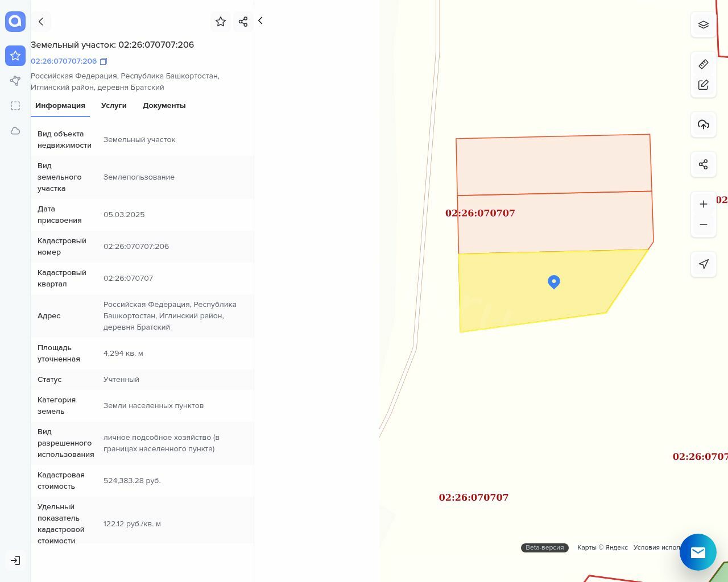Image resolution: width=728 pixels, height=582 pixels.
Task: Click the value 4,294 кв. м
Action: (x=123, y=354)
